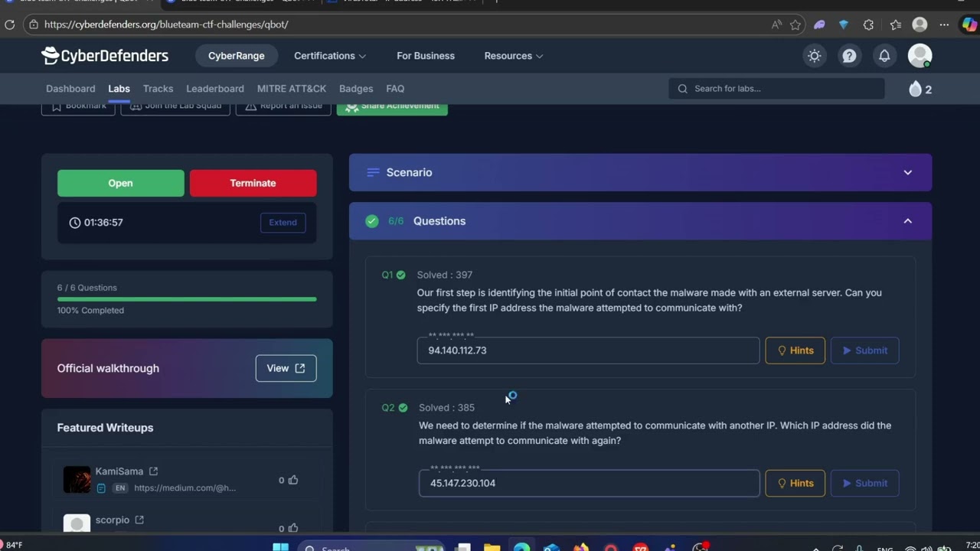
Task: Open the browser settings ellipsis menu
Action: click(x=944, y=24)
